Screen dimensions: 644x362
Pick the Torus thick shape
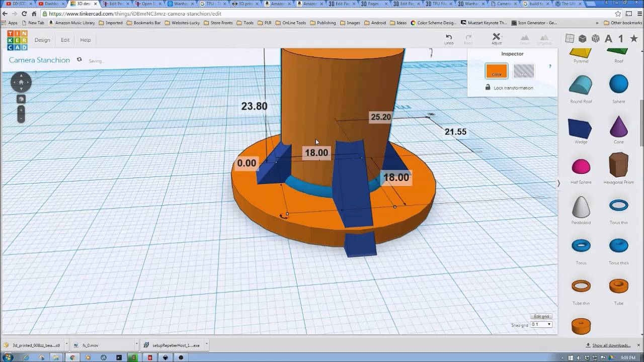click(619, 246)
